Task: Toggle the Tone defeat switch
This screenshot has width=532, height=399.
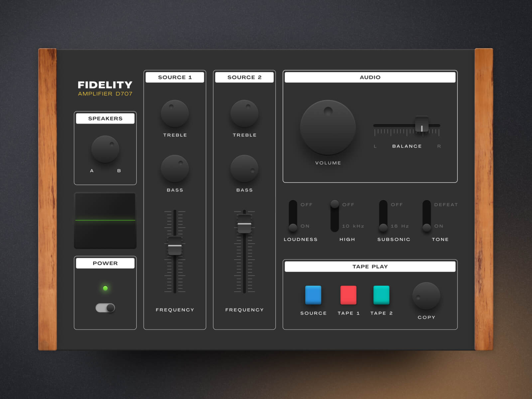Action: (x=427, y=216)
